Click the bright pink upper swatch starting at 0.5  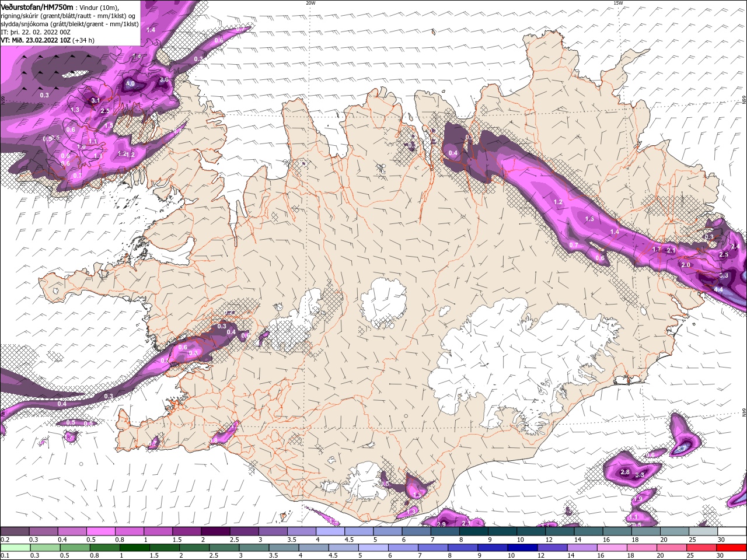(100, 531)
